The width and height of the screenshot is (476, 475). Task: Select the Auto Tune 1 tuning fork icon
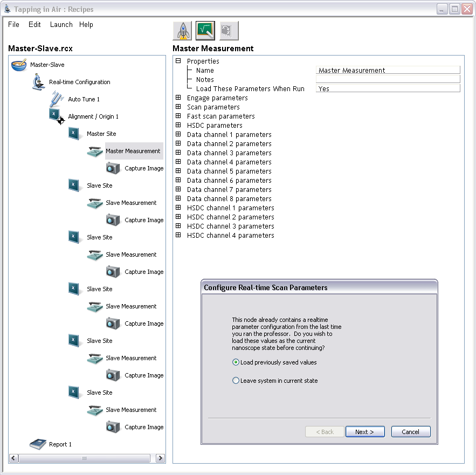click(57, 100)
